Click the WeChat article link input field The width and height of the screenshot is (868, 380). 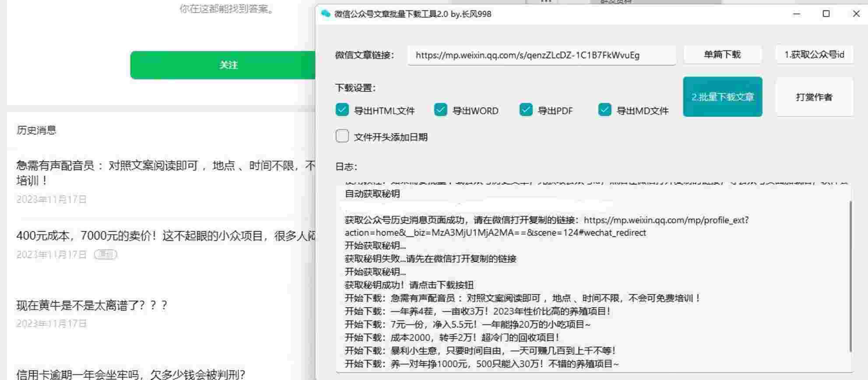[541, 55]
